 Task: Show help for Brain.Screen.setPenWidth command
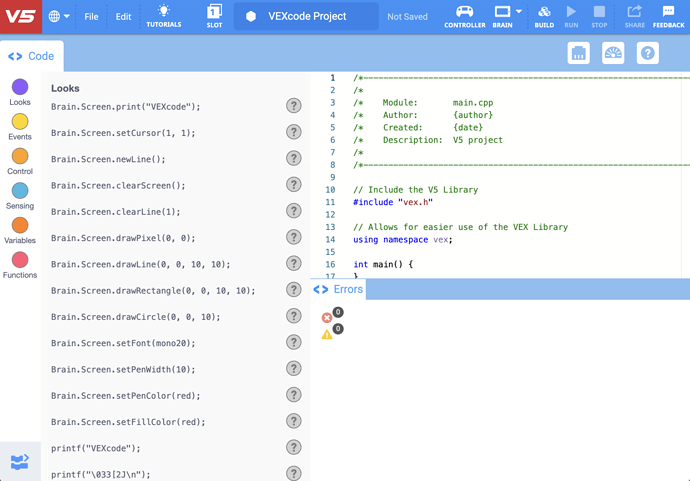(x=294, y=368)
